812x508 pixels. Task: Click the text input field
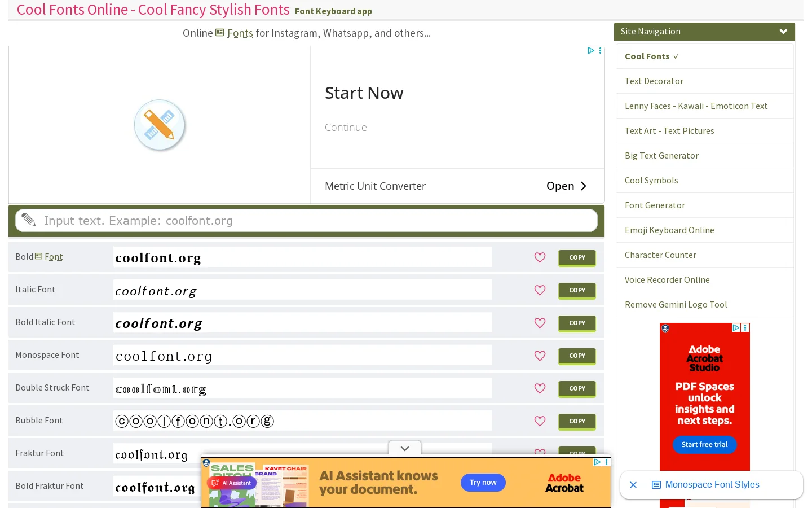306,221
